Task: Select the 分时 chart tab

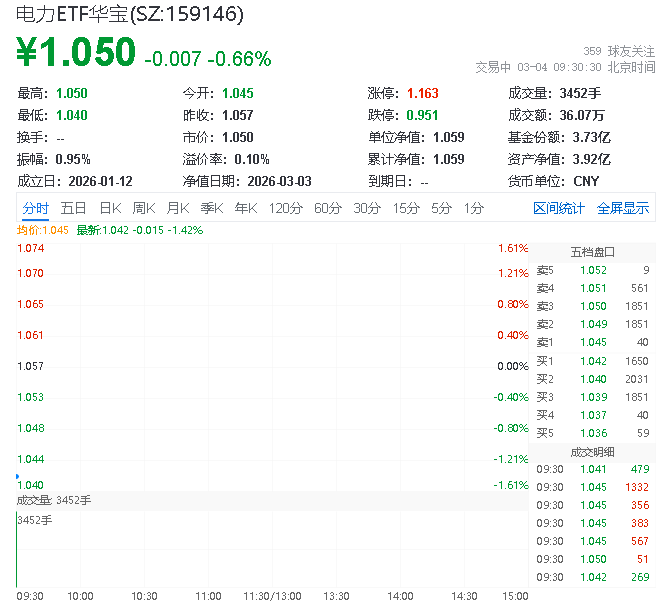Action: (35, 208)
